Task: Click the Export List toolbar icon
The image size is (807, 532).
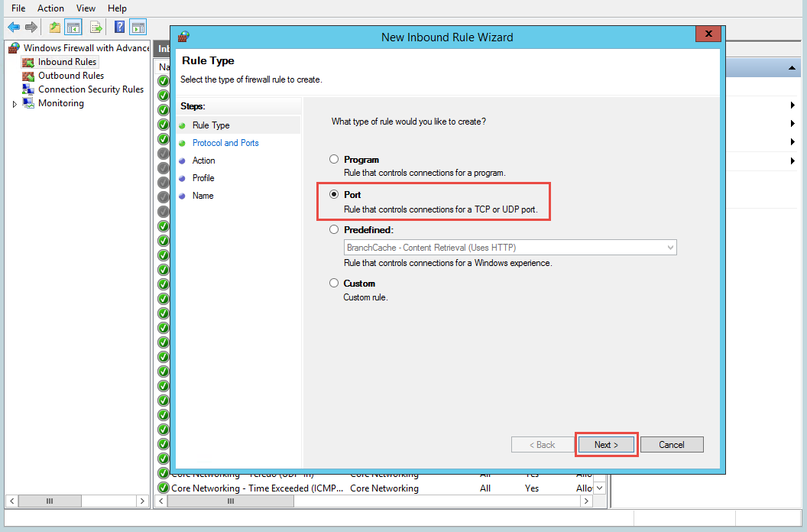Action: point(96,27)
